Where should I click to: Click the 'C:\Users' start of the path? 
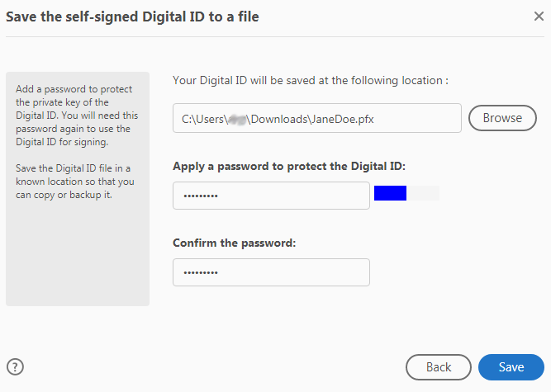tap(202, 118)
